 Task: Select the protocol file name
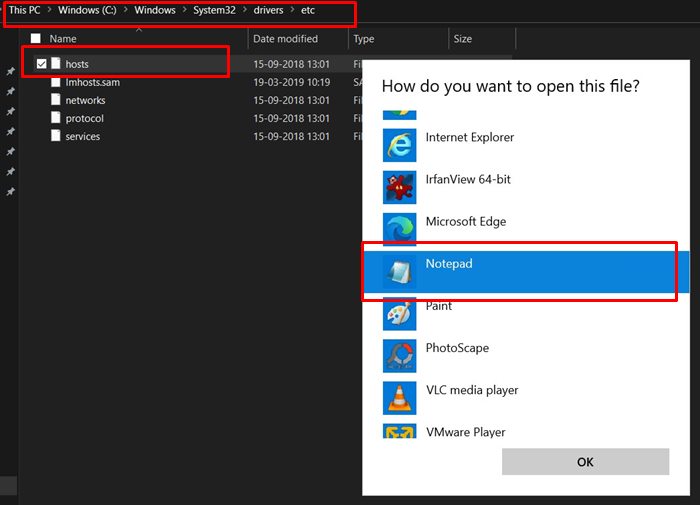pyautogui.click(x=84, y=118)
